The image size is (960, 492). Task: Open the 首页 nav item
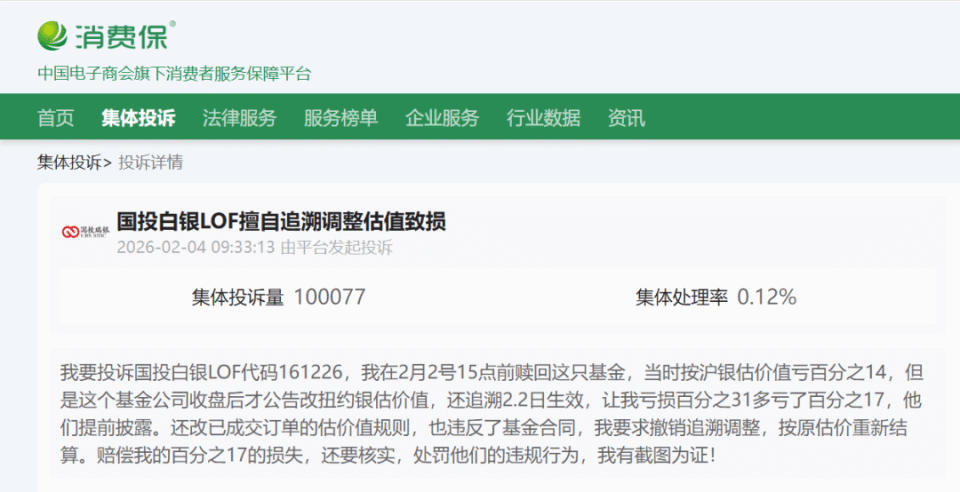coord(56,117)
